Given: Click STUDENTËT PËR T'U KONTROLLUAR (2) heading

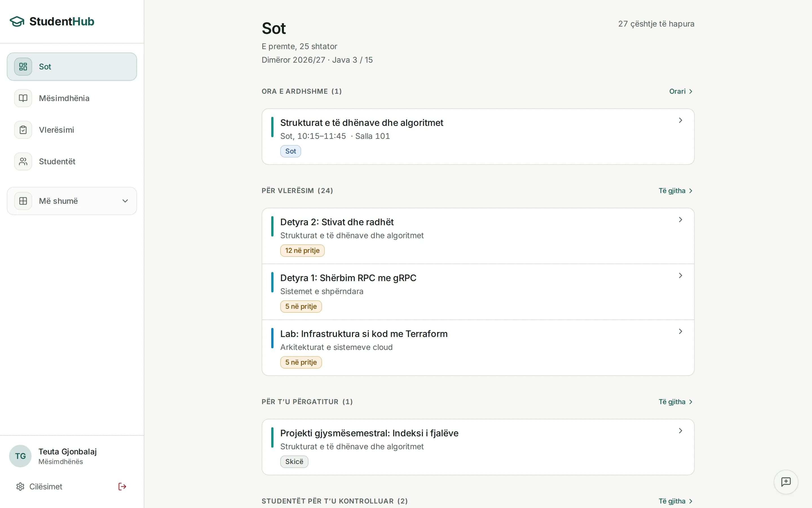Looking at the screenshot, I should (x=335, y=501).
